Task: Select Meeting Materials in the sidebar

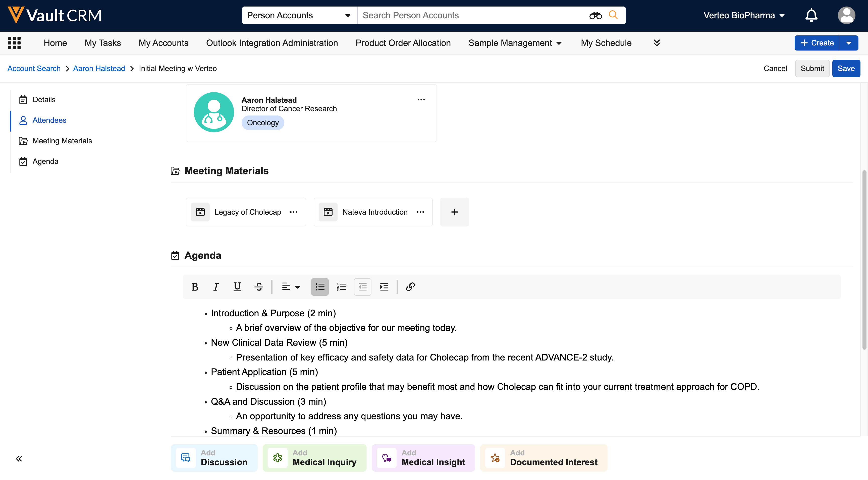Action: pos(62,141)
